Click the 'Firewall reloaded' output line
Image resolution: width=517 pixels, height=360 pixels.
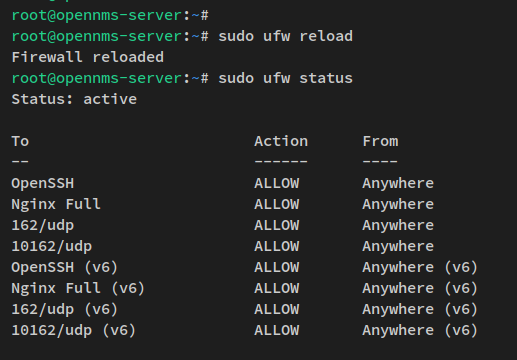(x=88, y=57)
